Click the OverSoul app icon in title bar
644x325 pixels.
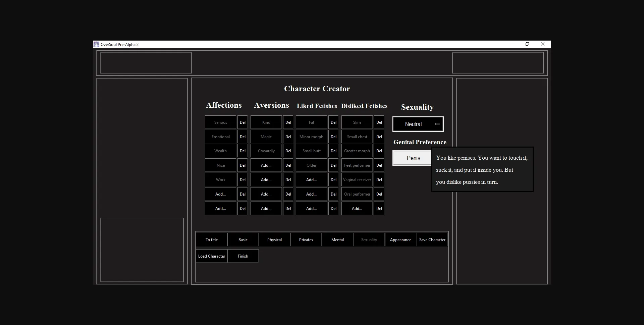[x=96, y=44]
